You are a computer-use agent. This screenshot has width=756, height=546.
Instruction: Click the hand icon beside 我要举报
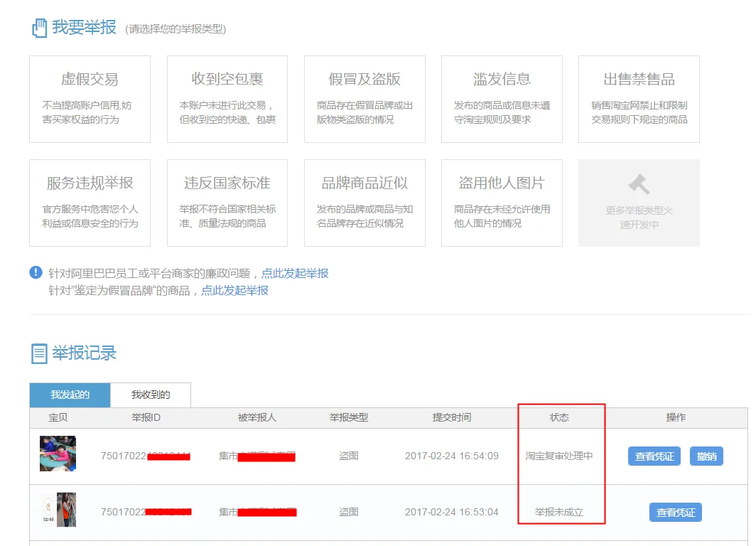coord(39,28)
